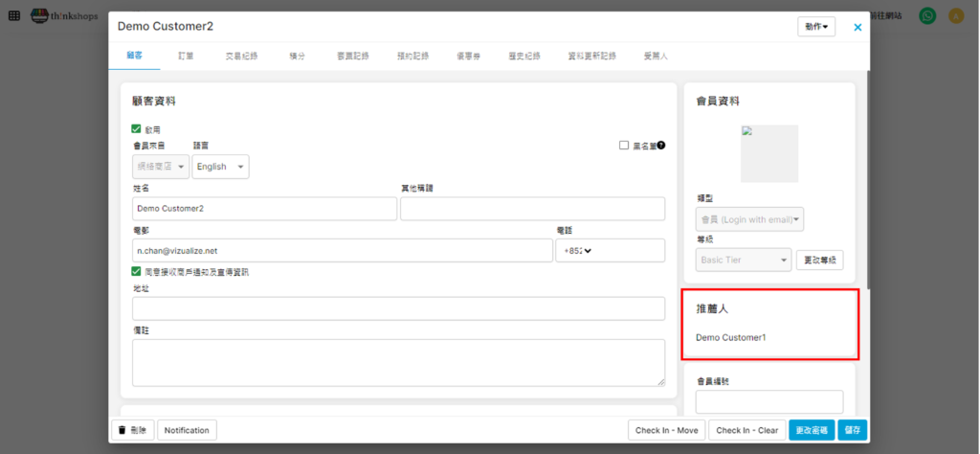Click into the 地址 address input field
This screenshot has width=980, height=454.
coord(398,308)
